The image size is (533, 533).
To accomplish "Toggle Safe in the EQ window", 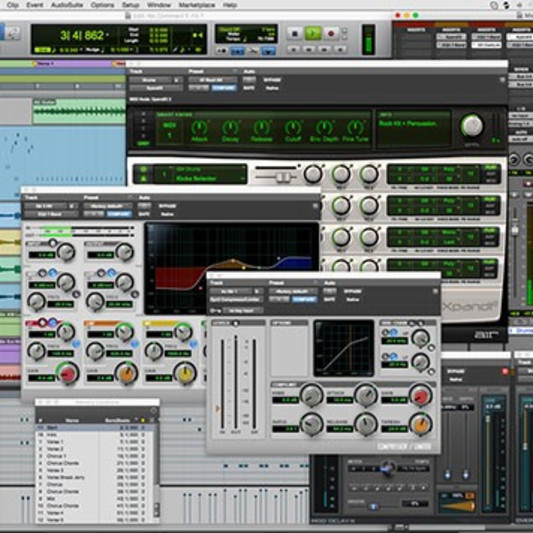I will click(143, 214).
